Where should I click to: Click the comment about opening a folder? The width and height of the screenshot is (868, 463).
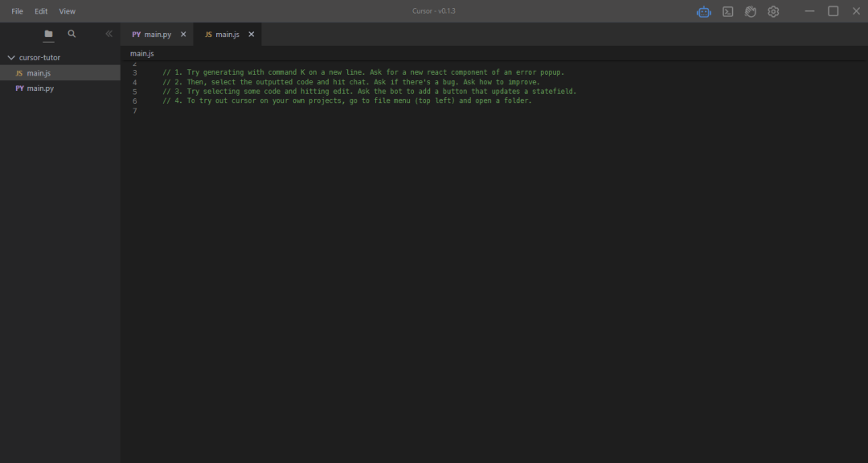coord(347,100)
